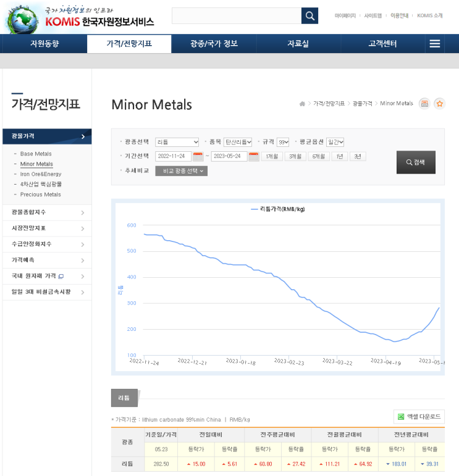459x476 pixels.
Task: Open the hamburger all-menu icon
Action: pyautogui.click(x=435, y=44)
